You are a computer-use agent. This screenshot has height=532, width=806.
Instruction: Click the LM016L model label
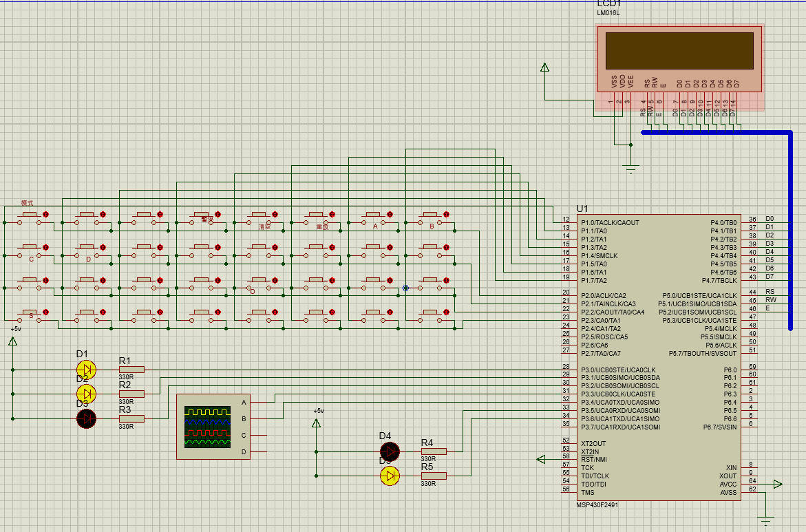608,13
